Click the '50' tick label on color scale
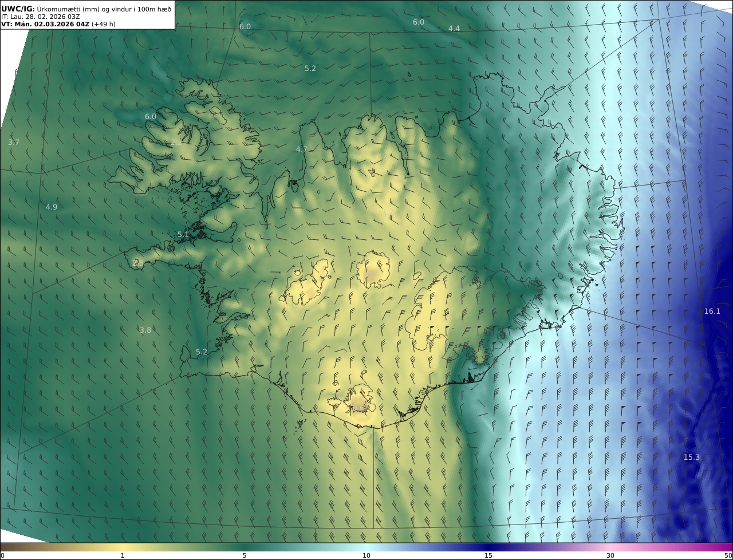This screenshot has height=560, width=733. tap(728, 555)
